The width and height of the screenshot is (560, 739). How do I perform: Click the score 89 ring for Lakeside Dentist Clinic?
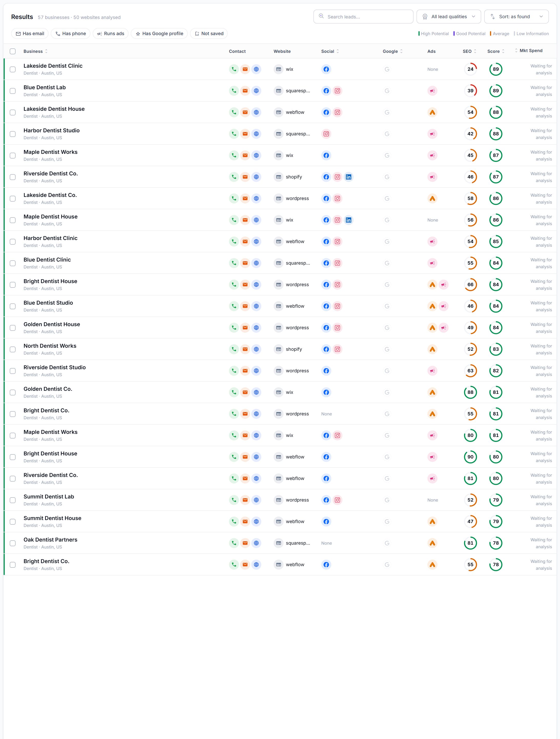496,69
